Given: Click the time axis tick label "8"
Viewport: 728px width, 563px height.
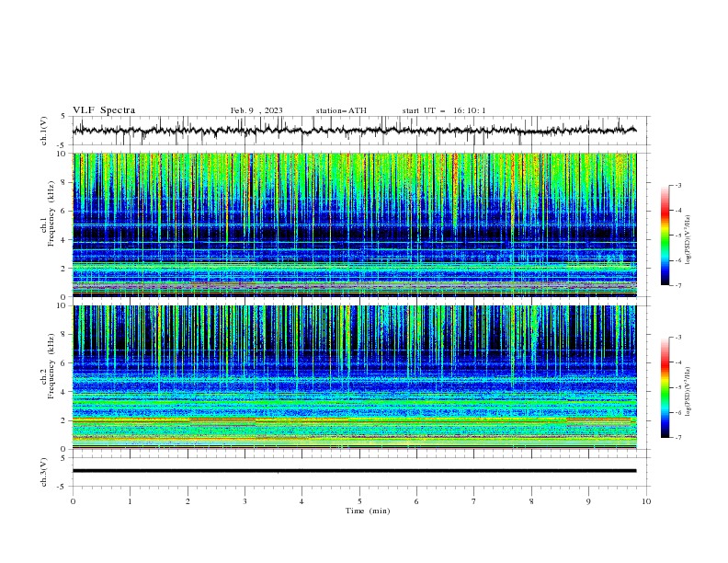Looking at the screenshot, I should coord(531,501).
